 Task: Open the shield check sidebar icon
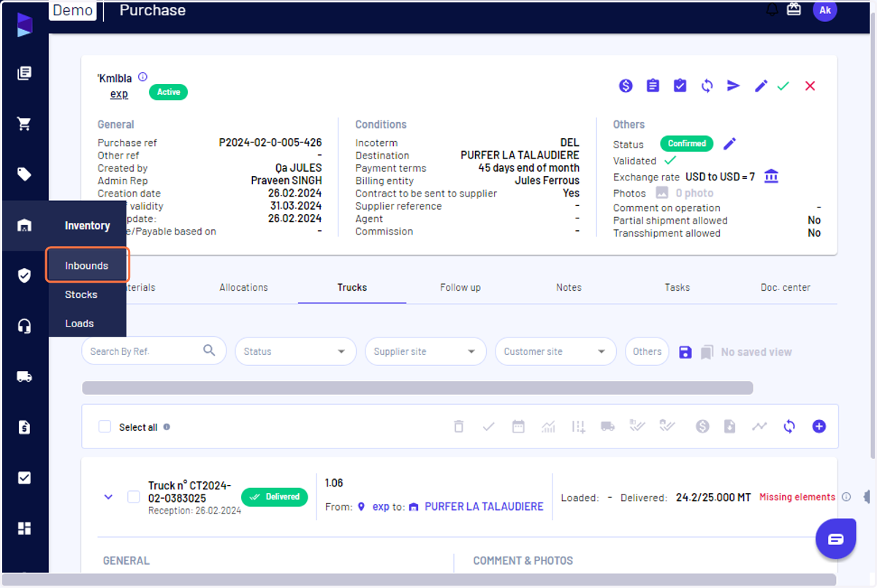coord(24,275)
